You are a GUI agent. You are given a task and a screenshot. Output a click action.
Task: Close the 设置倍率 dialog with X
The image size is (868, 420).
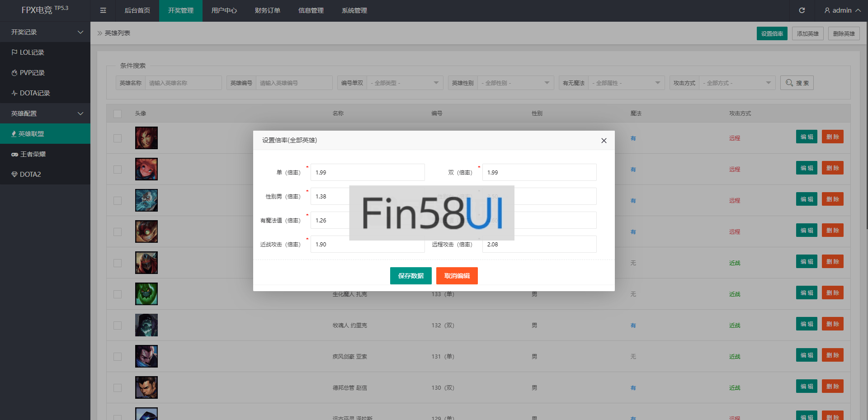pos(604,141)
